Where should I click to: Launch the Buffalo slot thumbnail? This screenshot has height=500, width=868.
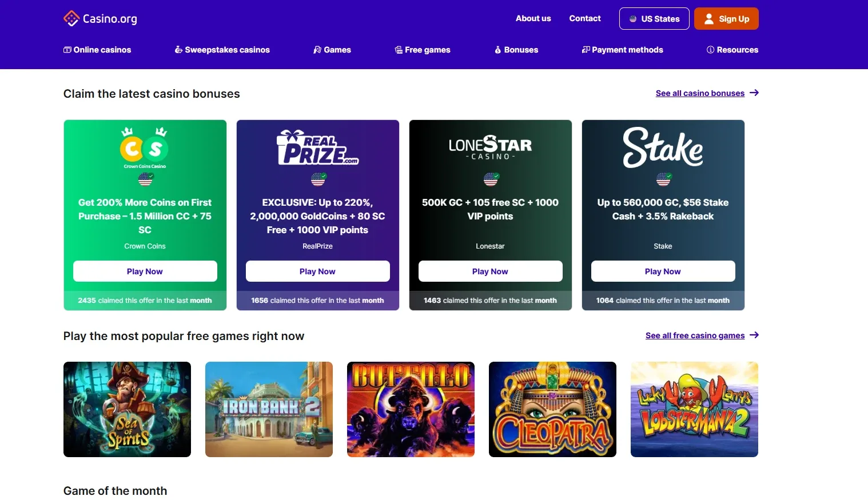click(410, 409)
